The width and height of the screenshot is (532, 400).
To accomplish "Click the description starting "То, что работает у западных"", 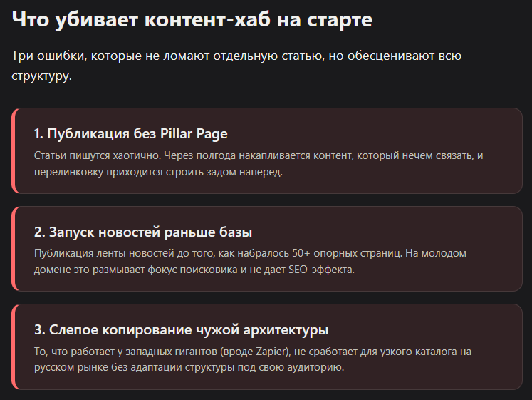I will 253,359.
